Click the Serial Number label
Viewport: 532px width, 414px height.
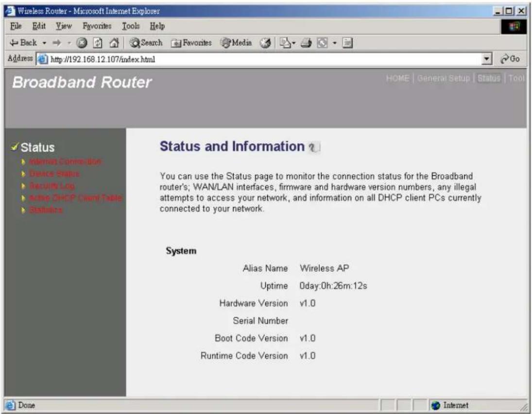260,321
